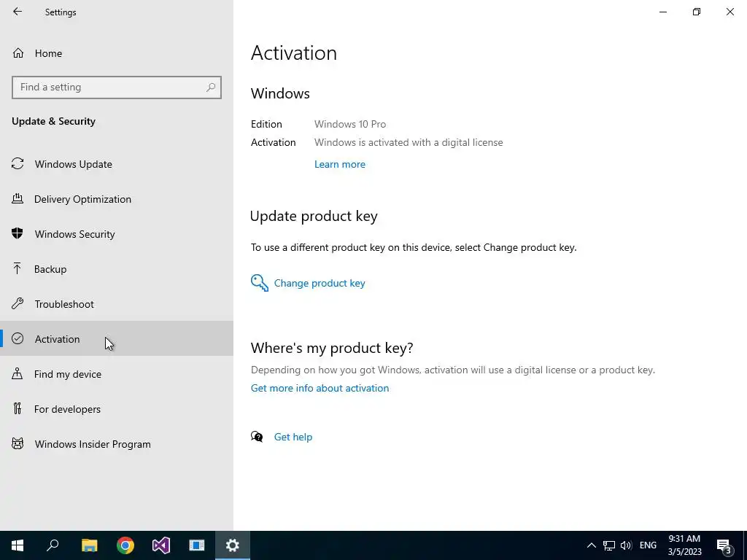Click the ENG language indicator
Image resolution: width=747 pixels, height=560 pixels.
[x=648, y=545]
